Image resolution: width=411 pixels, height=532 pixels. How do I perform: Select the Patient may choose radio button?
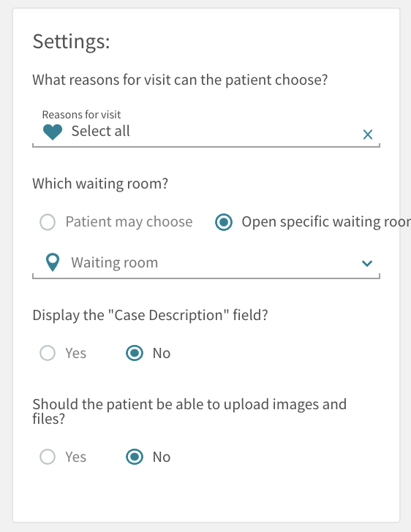point(48,222)
